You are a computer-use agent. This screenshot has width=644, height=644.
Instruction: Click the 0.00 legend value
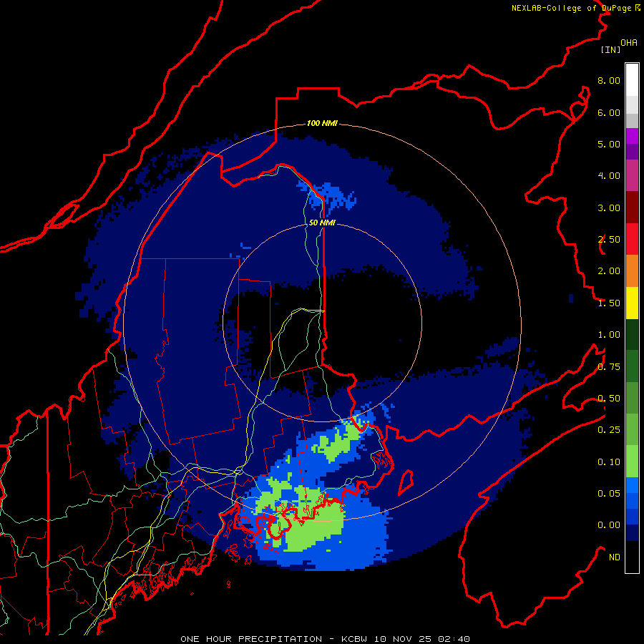point(609,525)
